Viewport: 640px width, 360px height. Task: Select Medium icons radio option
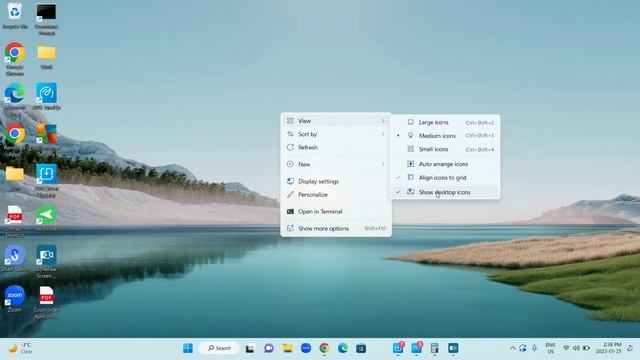tap(445, 136)
